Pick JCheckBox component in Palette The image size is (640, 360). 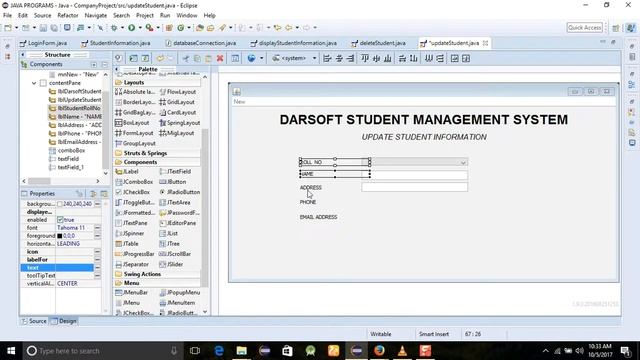133,192
